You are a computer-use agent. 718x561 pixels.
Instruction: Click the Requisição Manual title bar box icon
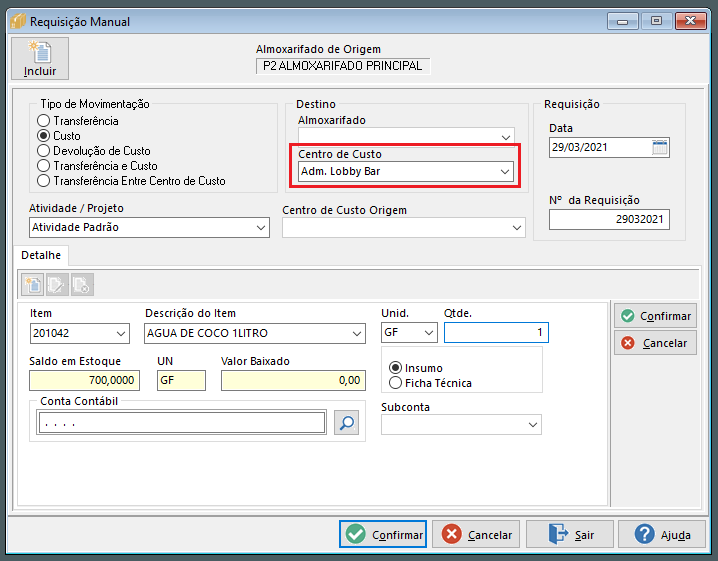tap(18, 22)
